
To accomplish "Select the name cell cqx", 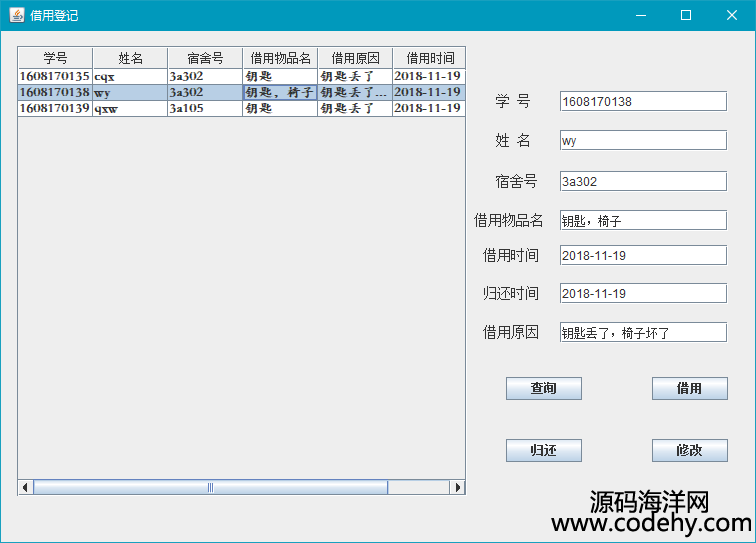I will (x=130, y=76).
